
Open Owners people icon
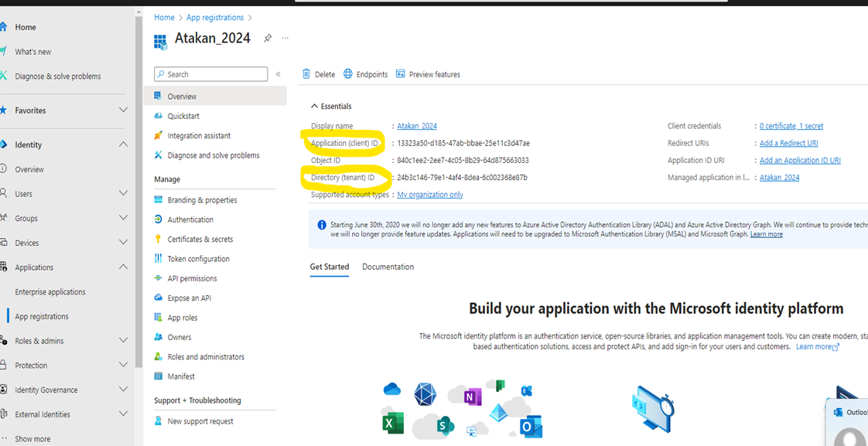[x=158, y=337]
